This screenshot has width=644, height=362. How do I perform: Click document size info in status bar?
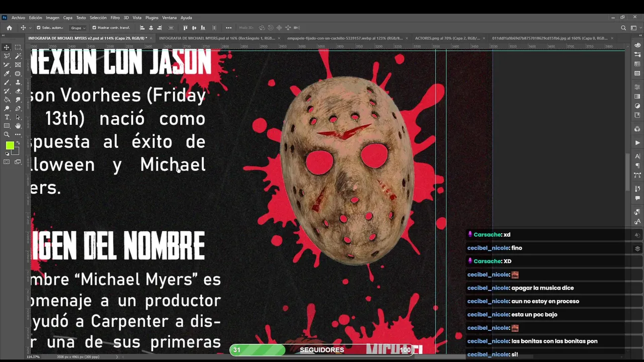click(78, 357)
